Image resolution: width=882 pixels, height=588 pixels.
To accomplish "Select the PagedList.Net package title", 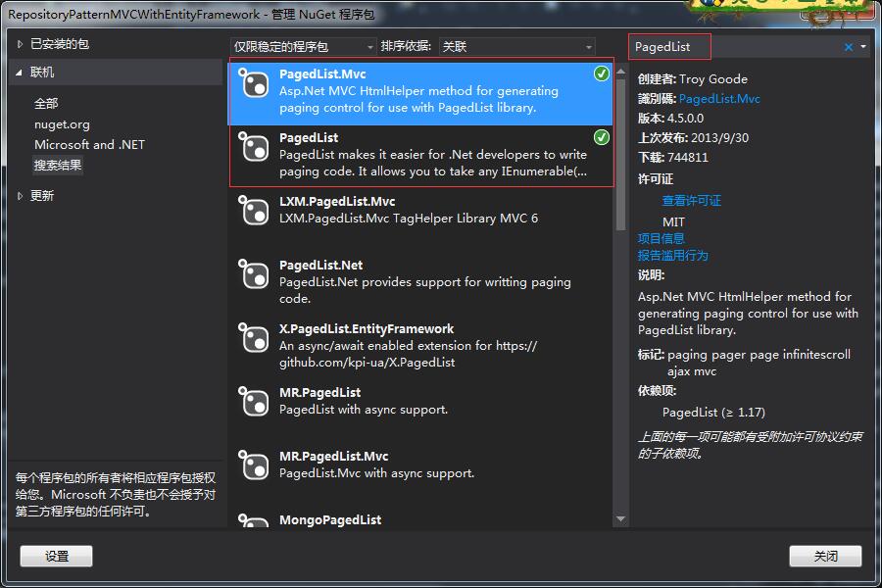I will click(320, 265).
